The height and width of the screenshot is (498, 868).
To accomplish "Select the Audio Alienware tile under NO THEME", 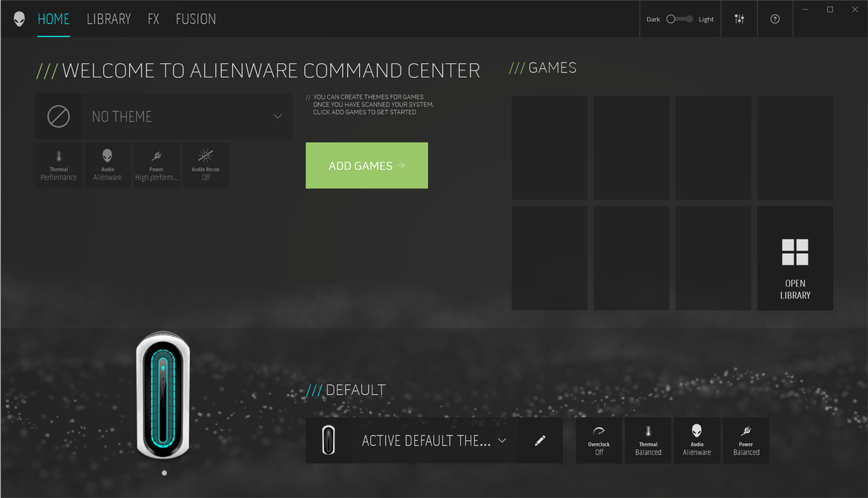I will coord(108,166).
